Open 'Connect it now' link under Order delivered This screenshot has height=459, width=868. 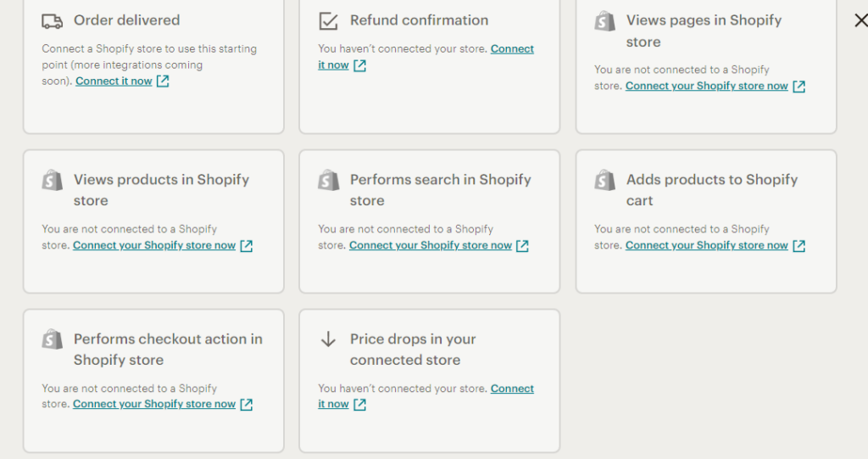pyautogui.click(x=114, y=81)
